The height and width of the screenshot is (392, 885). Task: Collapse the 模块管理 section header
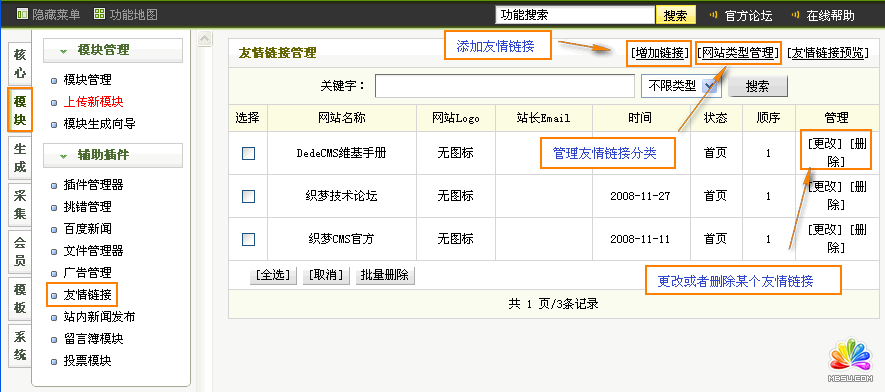tap(113, 50)
